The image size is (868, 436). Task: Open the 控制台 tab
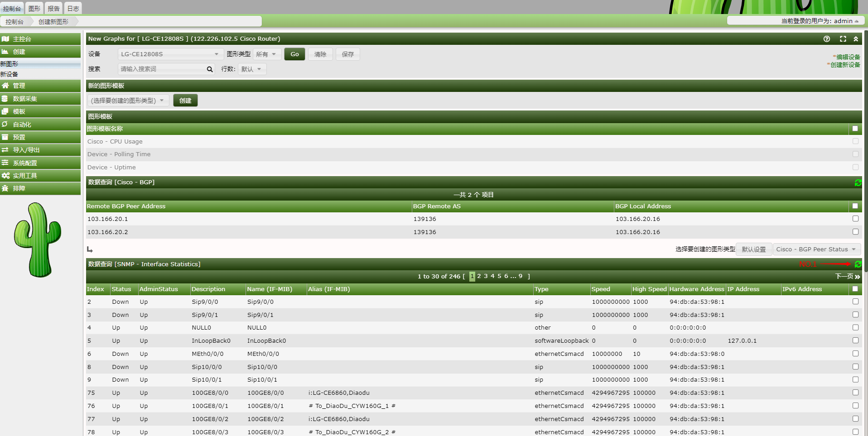(12, 9)
